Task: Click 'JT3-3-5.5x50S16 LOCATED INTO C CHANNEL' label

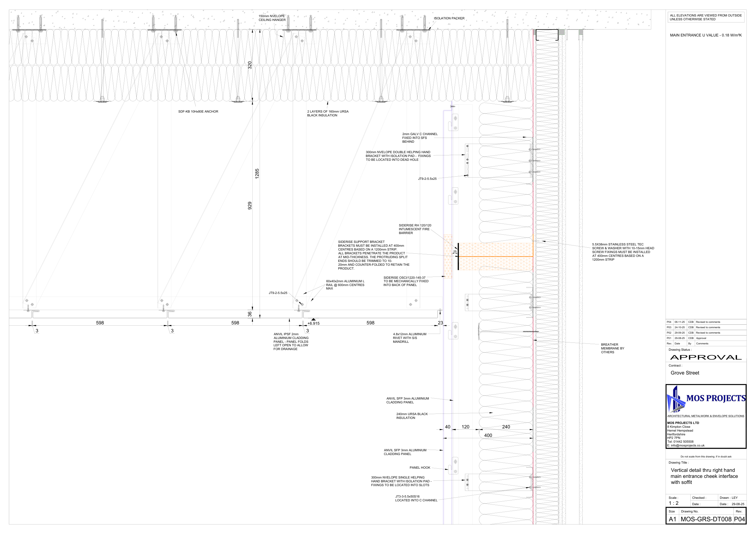Action: click(416, 498)
